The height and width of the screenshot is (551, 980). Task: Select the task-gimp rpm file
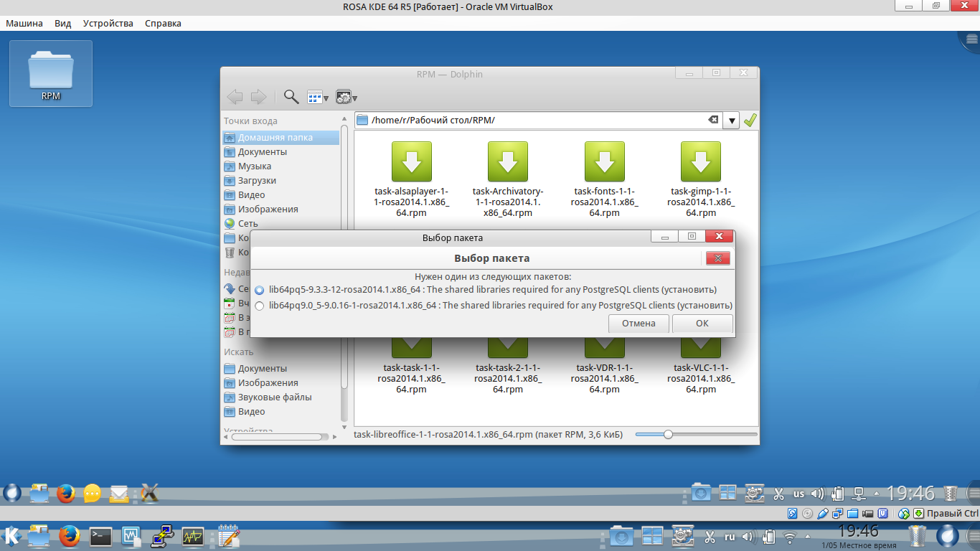coord(701,179)
